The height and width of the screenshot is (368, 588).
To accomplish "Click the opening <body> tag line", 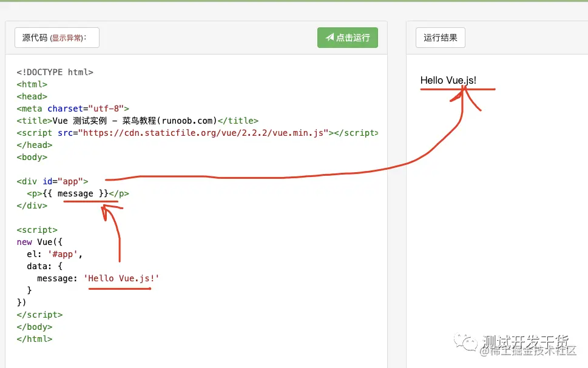I will pyautogui.click(x=32, y=157).
